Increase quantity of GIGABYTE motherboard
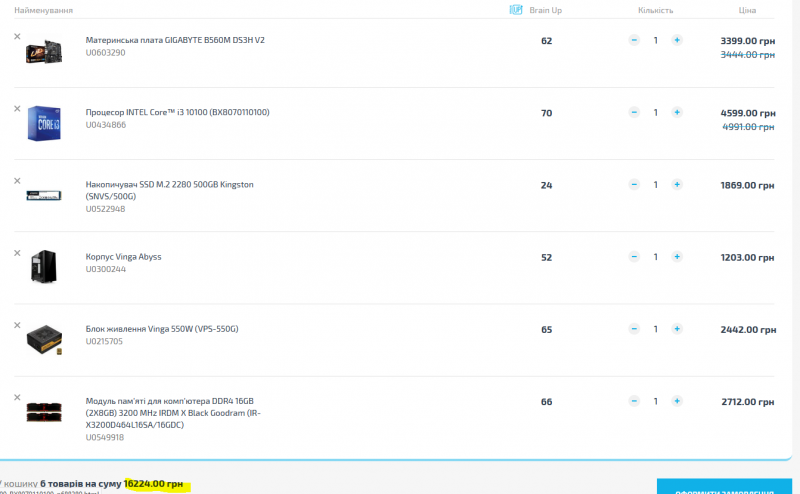The height and width of the screenshot is (494, 800). point(677,41)
